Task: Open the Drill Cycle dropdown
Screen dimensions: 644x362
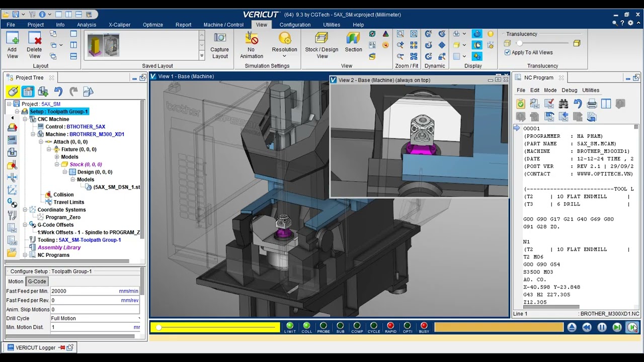Action: point(96,318)
